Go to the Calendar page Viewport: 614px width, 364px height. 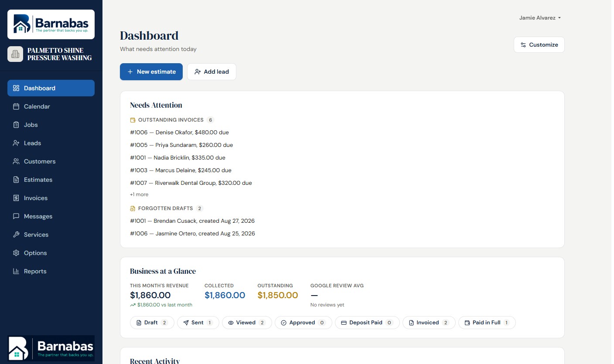[x=51, y=106]
